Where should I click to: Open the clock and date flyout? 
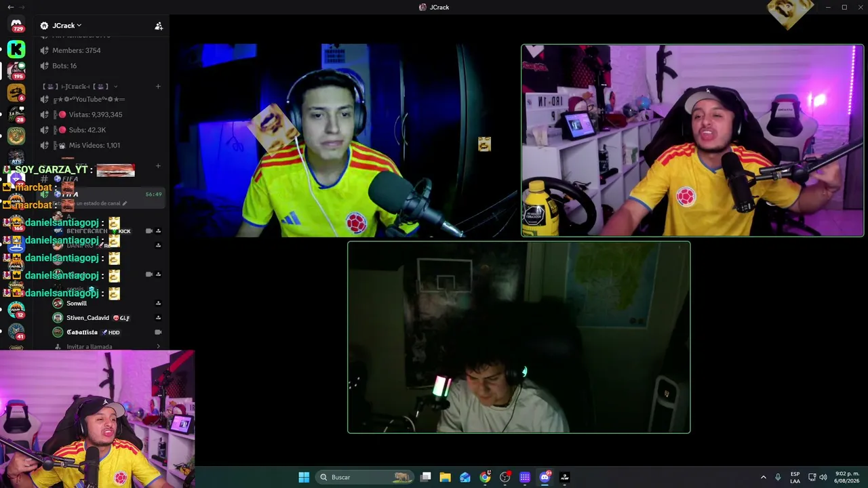coord(848,477)
